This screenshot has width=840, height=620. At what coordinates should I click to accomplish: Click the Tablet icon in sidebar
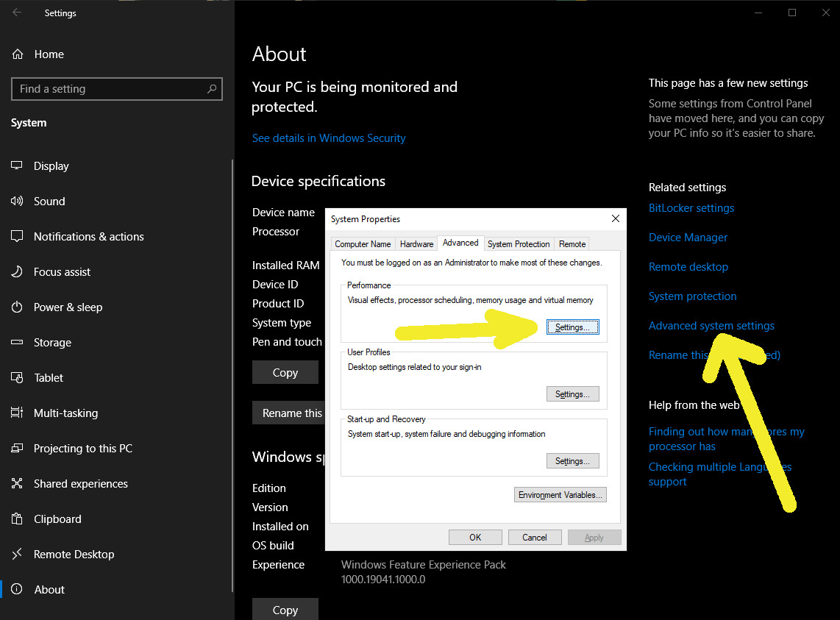[17, 378]
